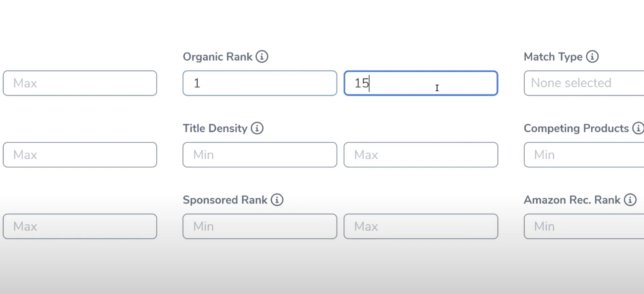Focus the Max field left of Title Density
644x294 pixels.
(80, 155)
